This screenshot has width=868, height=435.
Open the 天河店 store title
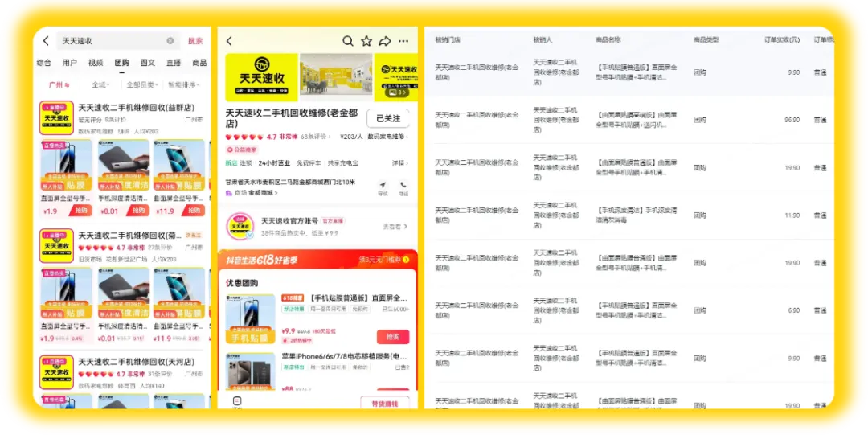tap(136, 362)
